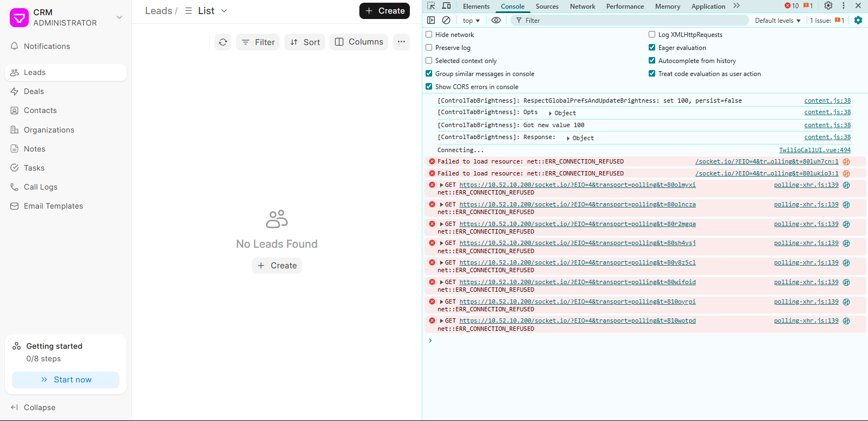Open the 80sh4vsj socket.io URL link
This screenshot has height=421, width=868.
click(578, 243)
